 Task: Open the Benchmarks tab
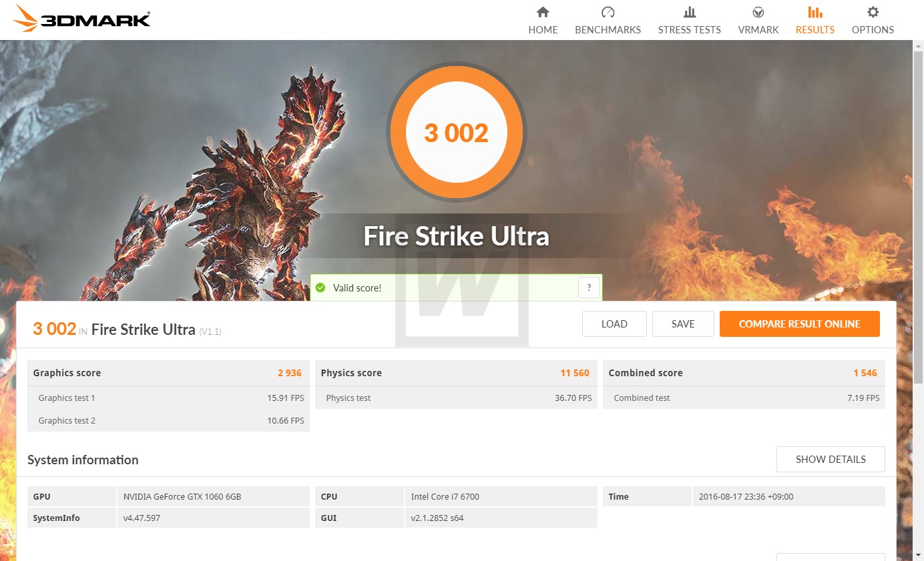[608, 21]
